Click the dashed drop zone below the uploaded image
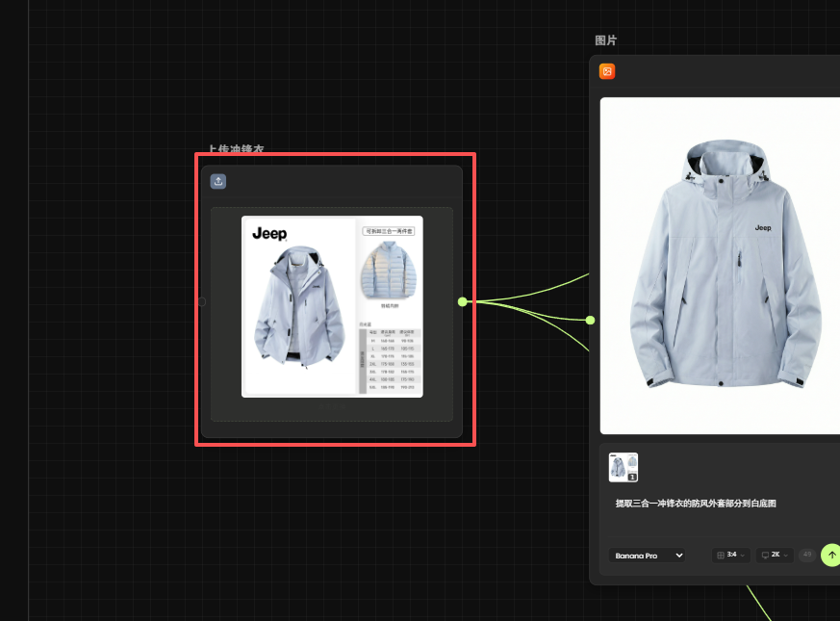This screenshot has width=840, height=621. click(x=332, y=409)
